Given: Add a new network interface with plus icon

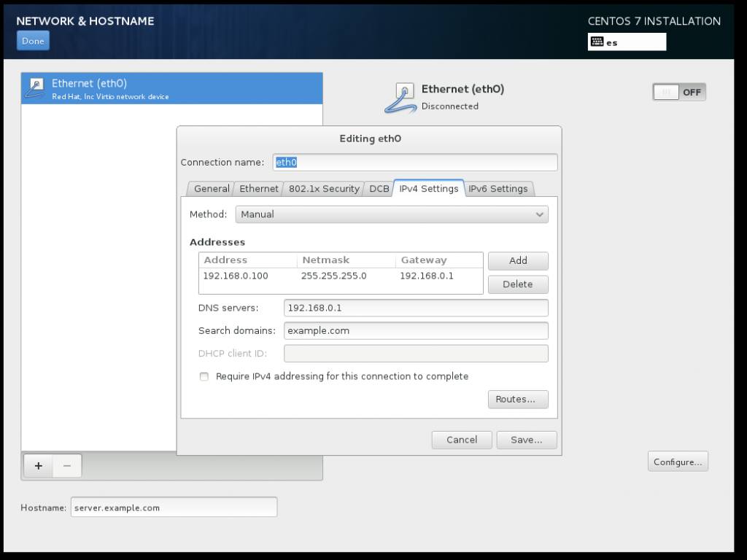Looking at the screenshot, I should [37, 466].
